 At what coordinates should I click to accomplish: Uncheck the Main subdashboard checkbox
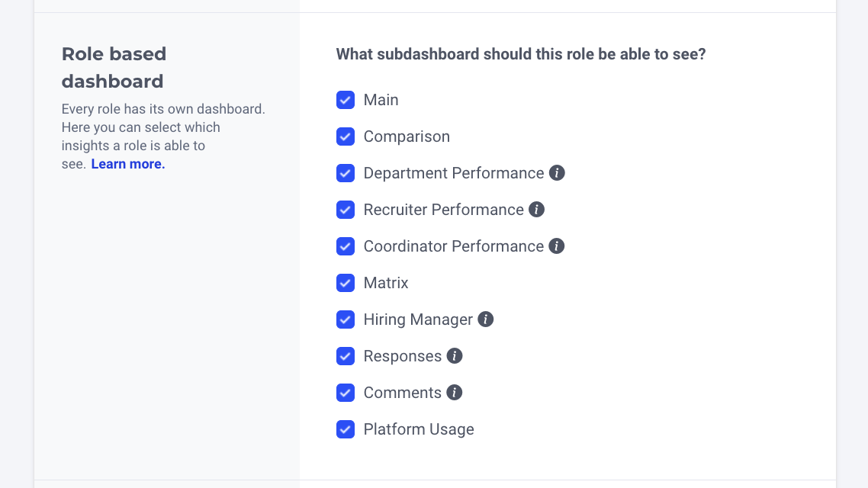pyautogui.click(x=346, y=100)
